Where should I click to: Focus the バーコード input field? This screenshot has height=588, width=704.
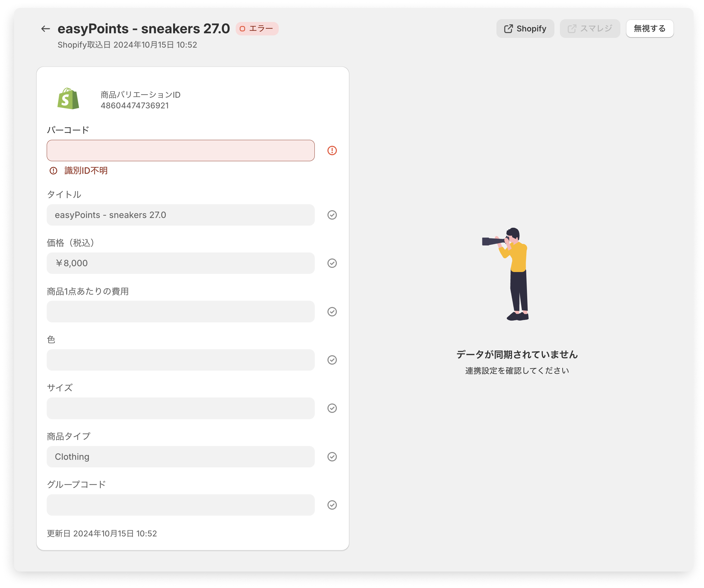[180, 151]
